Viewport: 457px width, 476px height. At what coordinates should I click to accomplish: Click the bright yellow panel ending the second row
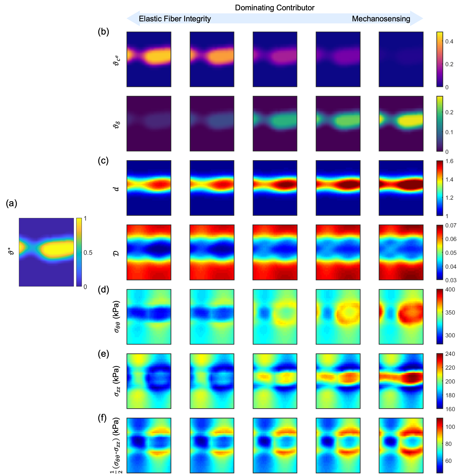pyautogui.click(x=401, y=124)
